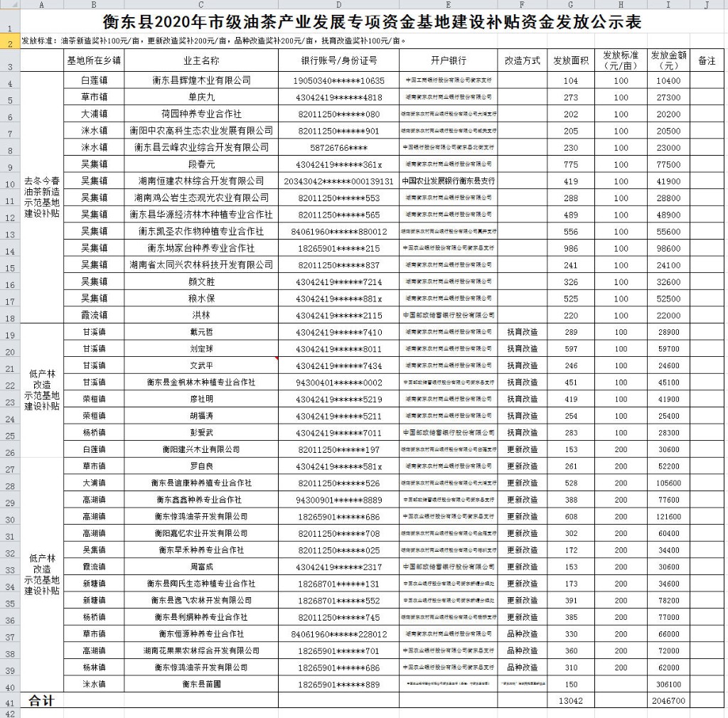Click the cell 衡东县辉煌木业有限公司
The height and width of the screenshot is (718, 728).
(x=201, y=81)
